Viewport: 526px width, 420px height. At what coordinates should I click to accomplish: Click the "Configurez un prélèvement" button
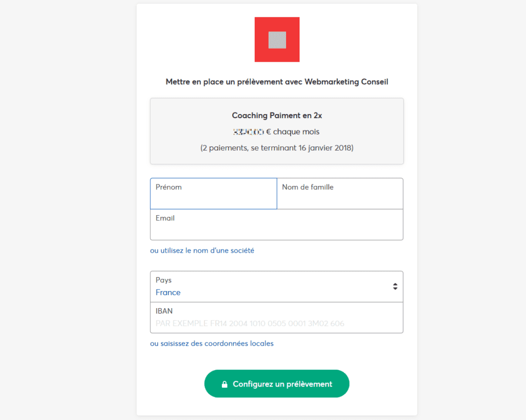pyautogui.click(x=277, y=384)
